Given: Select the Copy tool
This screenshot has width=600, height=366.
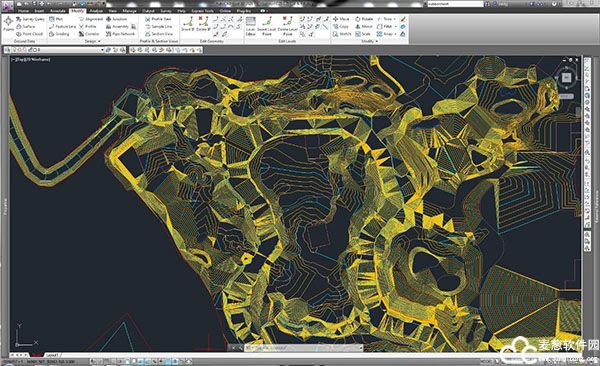Looking at the screenshot, I should pyautogui.click(x=341, y=26).
